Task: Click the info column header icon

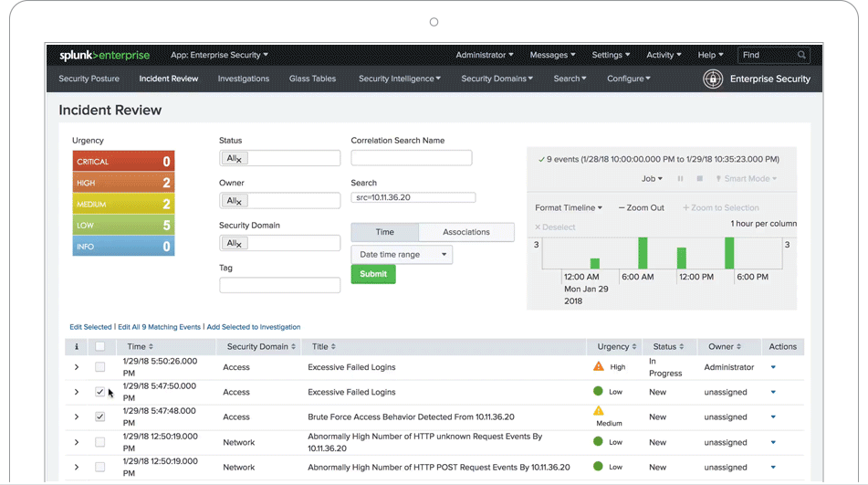Action: click(77, 346)
